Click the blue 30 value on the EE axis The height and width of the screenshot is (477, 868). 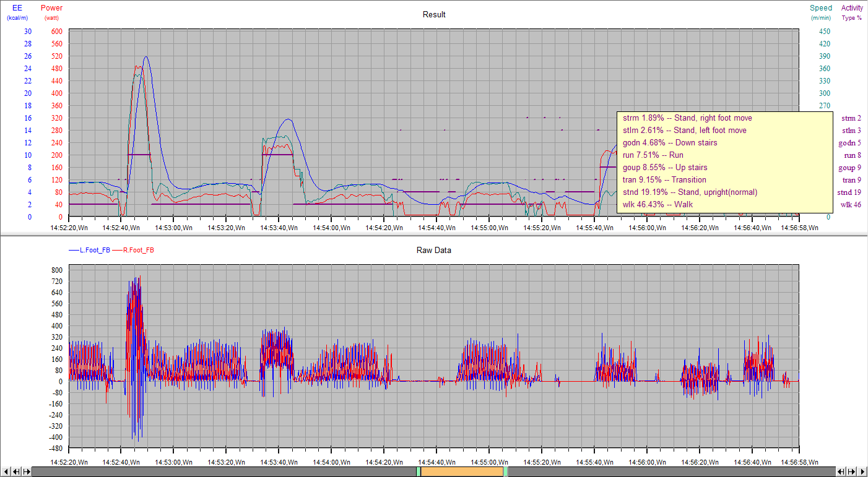pyautogui.click(x=28, y=32)
